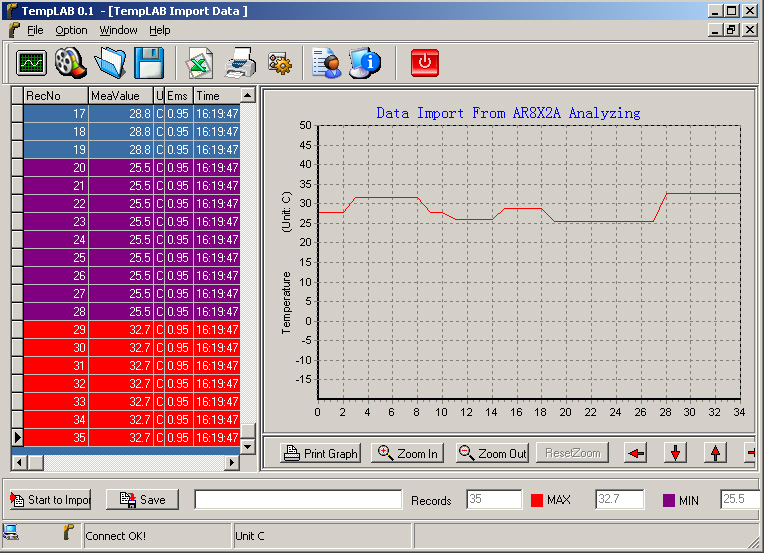
Task: Click the Start to Import button
Action: click(50, 499)
